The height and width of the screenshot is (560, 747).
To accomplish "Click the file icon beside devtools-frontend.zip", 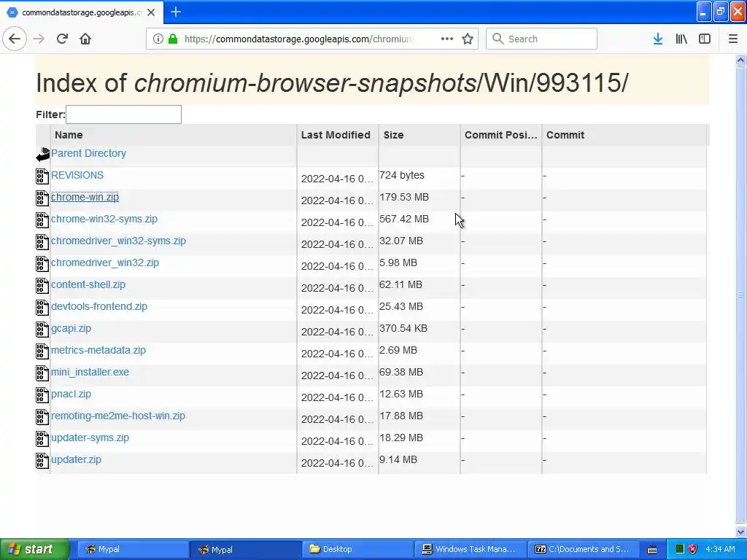I will [42, 308].
